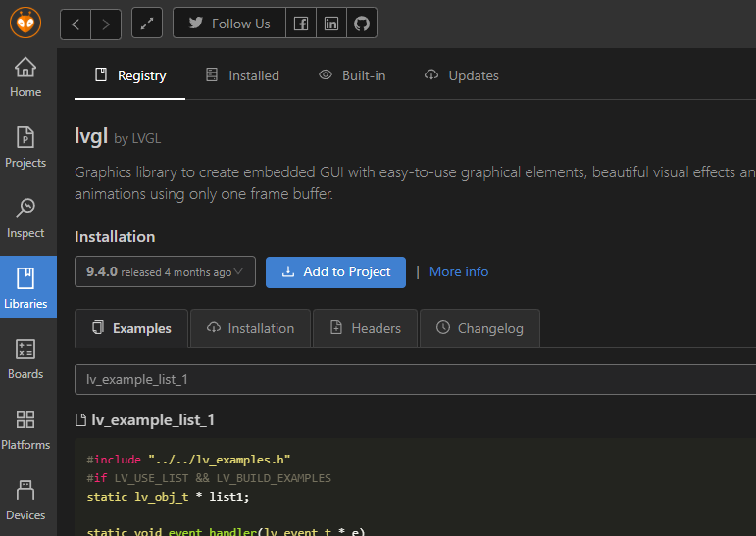Open the GitHub page icon
The height and width of the screenshot is (536, 756).
point(362,23)
